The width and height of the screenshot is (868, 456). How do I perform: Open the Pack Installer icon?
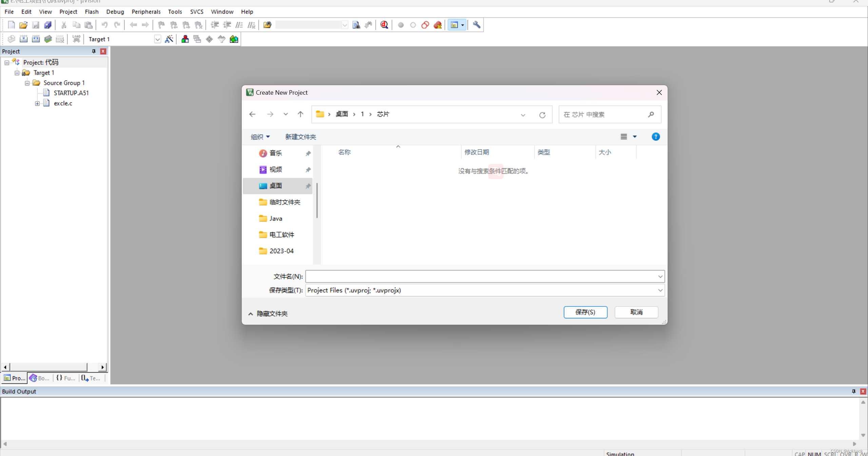coord(234,39)
